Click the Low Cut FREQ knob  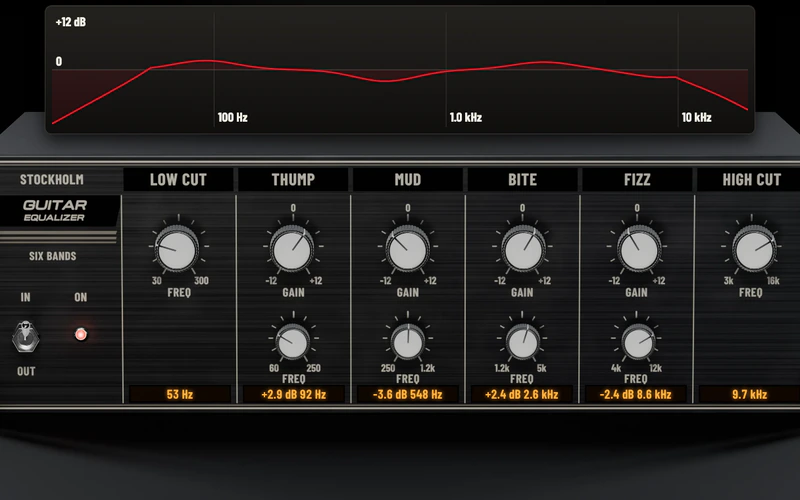[177, 249]
